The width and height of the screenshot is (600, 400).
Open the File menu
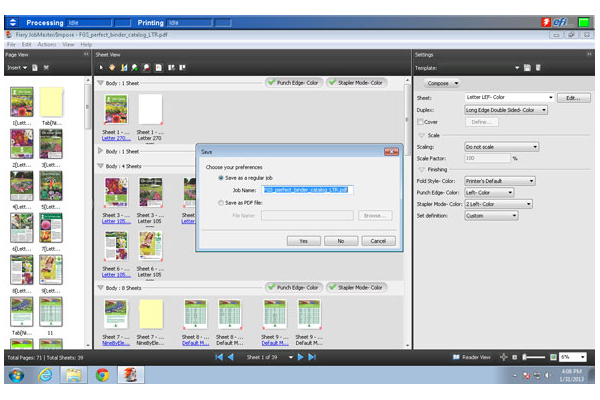12,44
